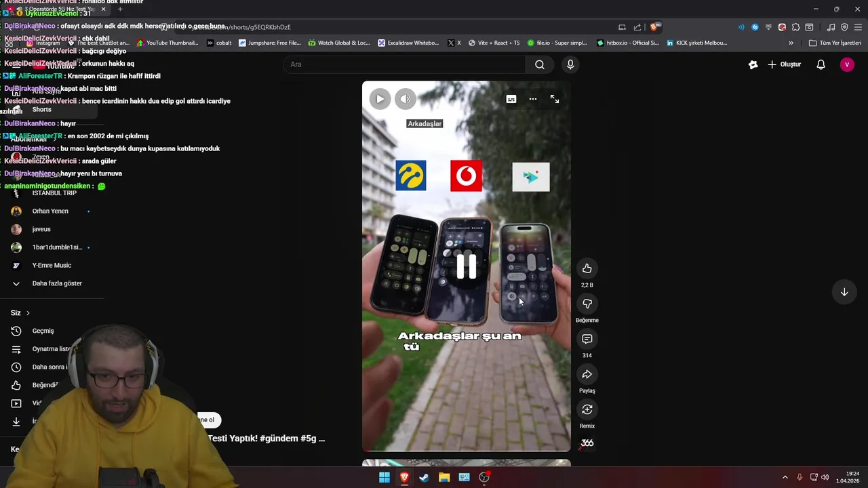
Task: Click the sparkle icon next to Oluştur
Action: [x=753, y=64]
